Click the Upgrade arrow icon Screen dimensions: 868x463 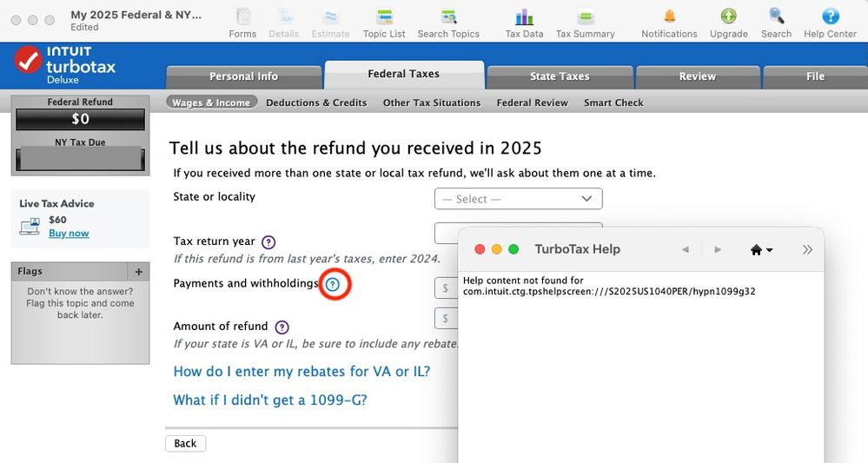[728, 17]
